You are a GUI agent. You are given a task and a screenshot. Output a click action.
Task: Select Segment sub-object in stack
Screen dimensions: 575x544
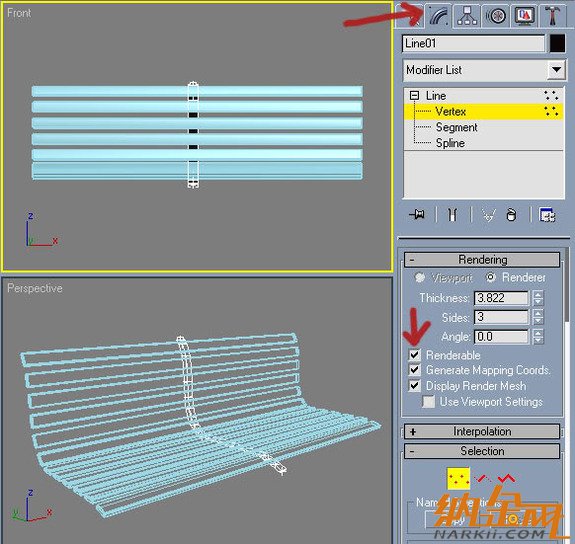[x=456, y=127]
